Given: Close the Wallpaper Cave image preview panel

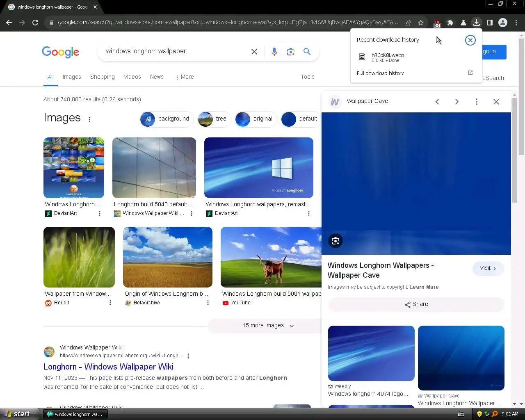Looking at the screenshot, I should [x=496, y=102].
